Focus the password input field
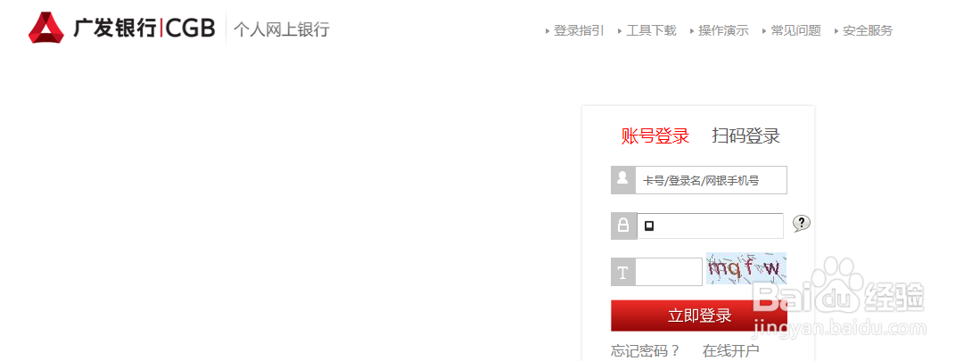This screenshot has height=361, width=980. [710, 226]
